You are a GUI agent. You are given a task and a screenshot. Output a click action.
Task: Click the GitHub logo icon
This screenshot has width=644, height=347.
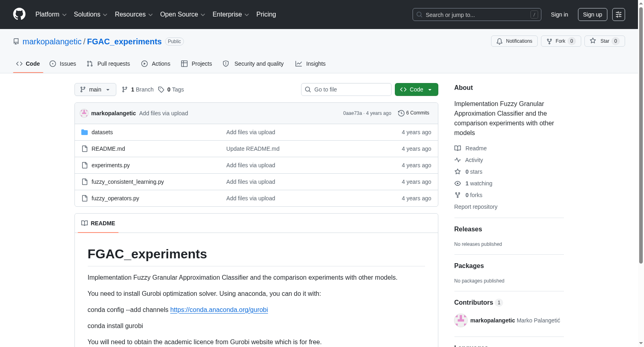(19, 14)
